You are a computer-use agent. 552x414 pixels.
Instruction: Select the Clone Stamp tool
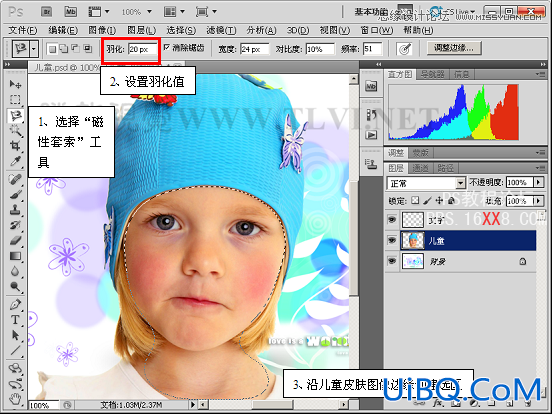coord(15,210)
